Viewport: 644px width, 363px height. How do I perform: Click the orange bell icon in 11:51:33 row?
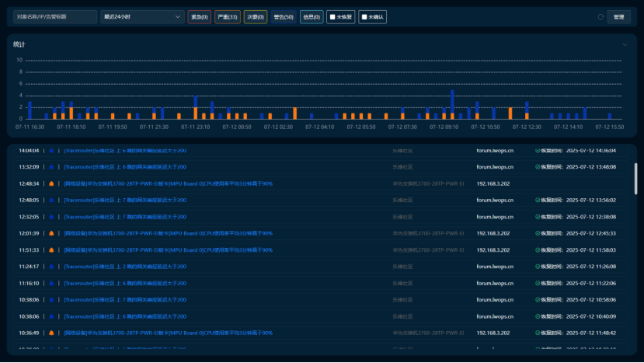pos(51,250)
